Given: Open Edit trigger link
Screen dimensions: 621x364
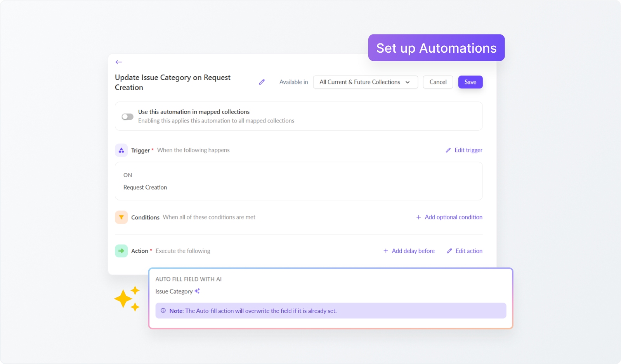Looking at the screenshot, I should (464, 150).
